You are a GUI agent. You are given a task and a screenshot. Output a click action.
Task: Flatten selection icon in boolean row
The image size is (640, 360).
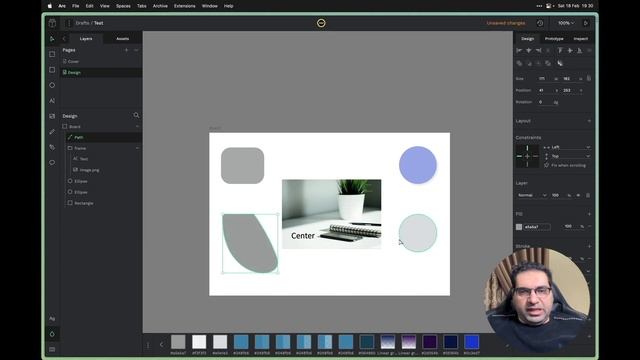pyautogui.click(x=560, y=63)
